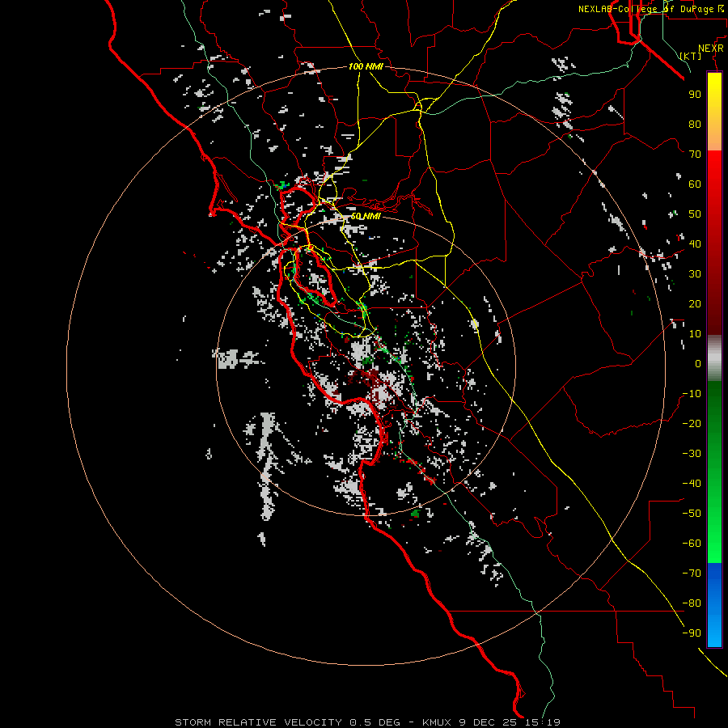Click the "50 NMI" range ring label
The height and width of the screenshot is (728, 728).
(x=366, y=216)
